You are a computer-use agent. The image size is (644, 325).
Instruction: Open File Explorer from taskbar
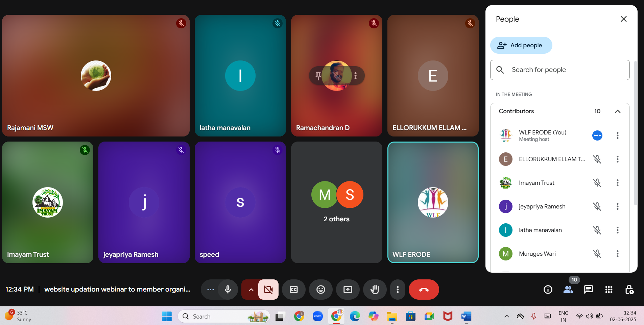(392, 317)
